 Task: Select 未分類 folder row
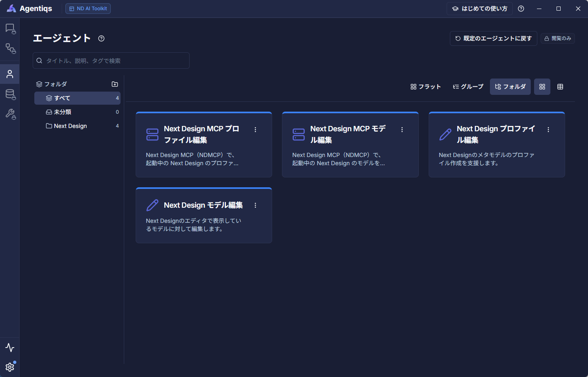[77, 112]
